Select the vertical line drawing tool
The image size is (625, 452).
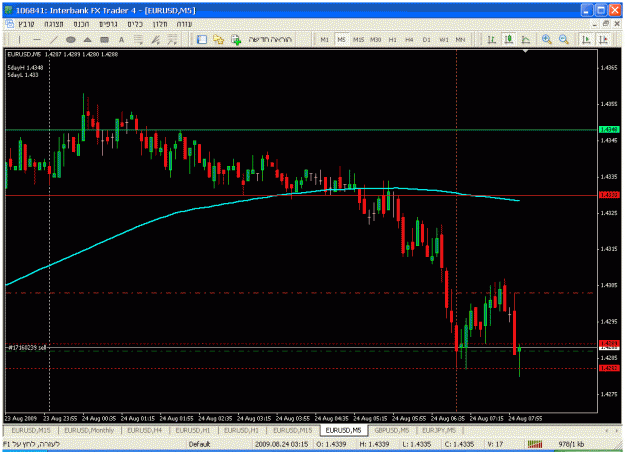[19, 39]
